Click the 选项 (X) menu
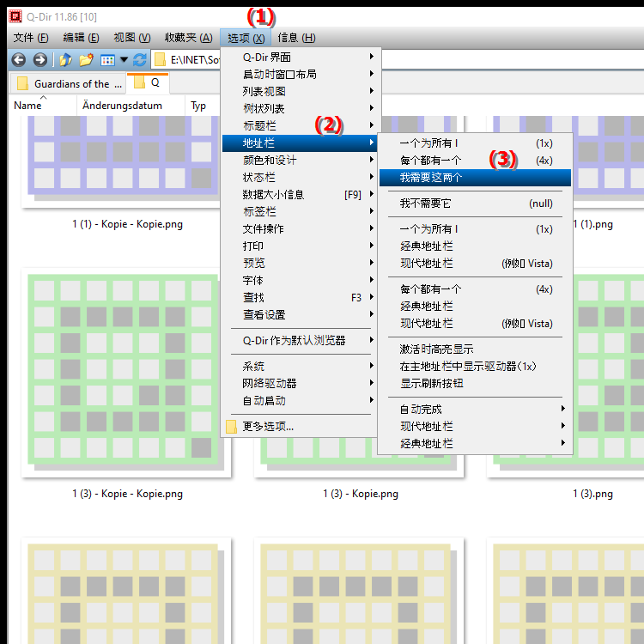 (x=246, y=38)
